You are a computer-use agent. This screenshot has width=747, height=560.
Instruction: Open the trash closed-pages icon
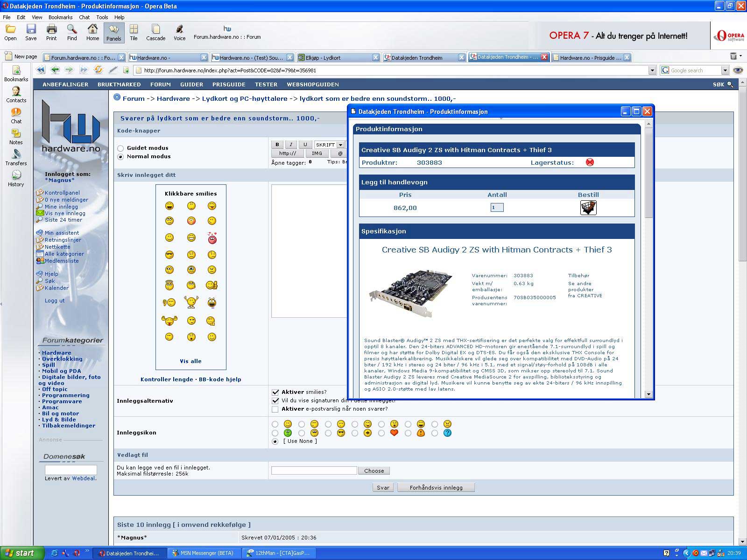(733, 56)
